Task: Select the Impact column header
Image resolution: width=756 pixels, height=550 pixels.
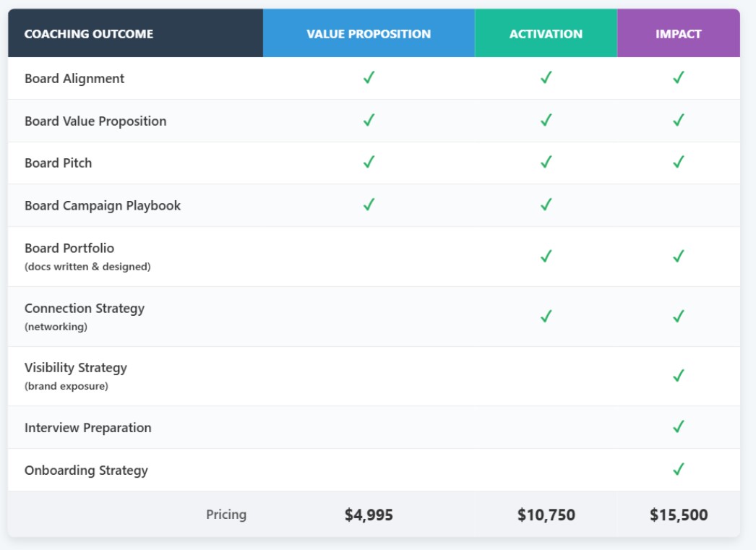Action: tap(678, 34)
